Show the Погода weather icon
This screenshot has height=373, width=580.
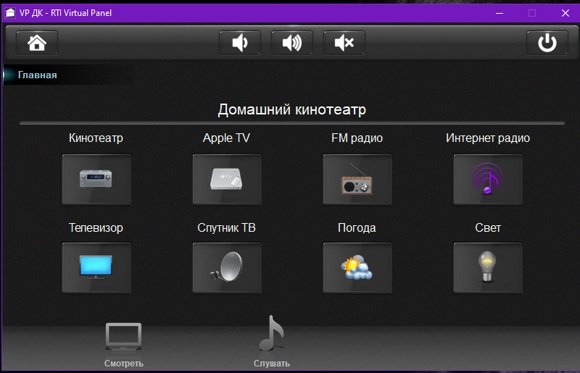[x=357, y=268]
